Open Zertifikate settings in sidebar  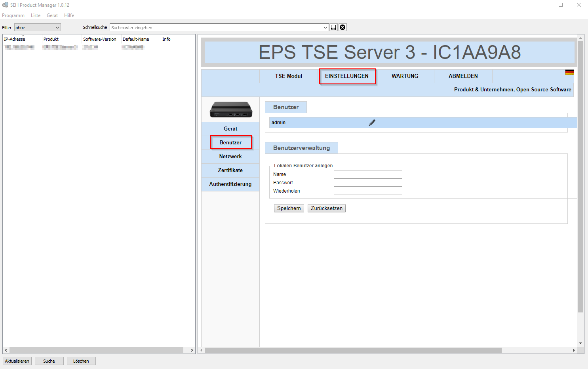tap(230, 170)
